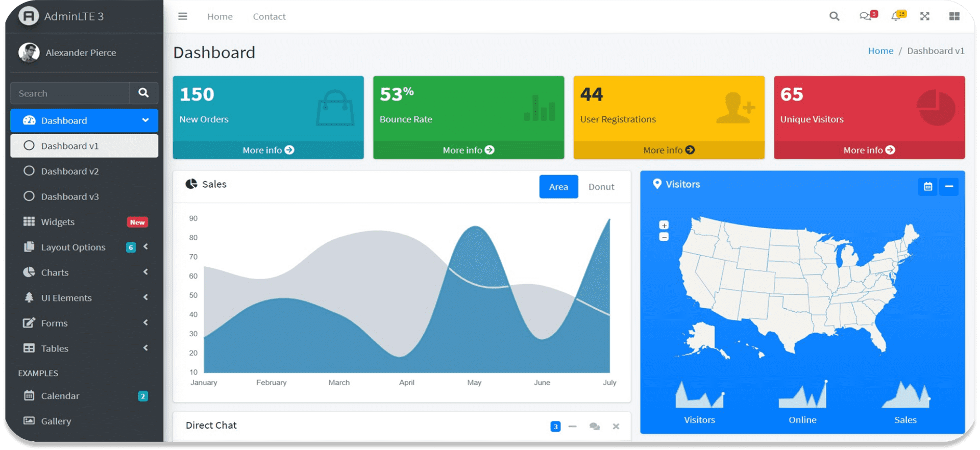Open the Contact navbar item
Viewport: 980px width, 450px height.
pos(269,16)
